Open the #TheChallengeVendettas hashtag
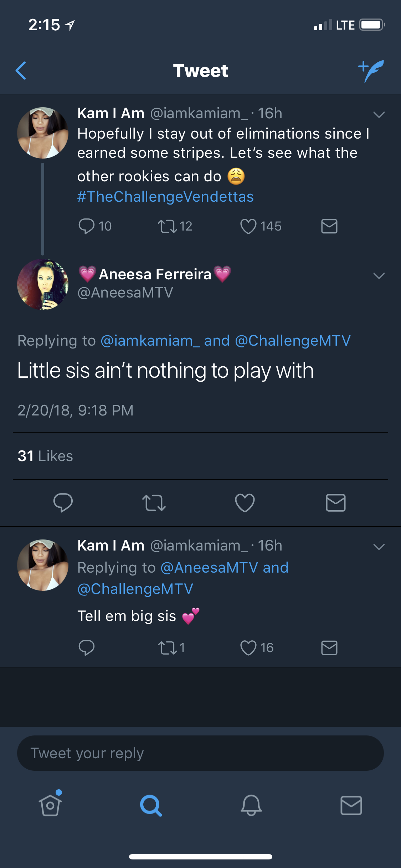Image resolution: width=401 pixels, height=868 pixels. coord(165,197)
